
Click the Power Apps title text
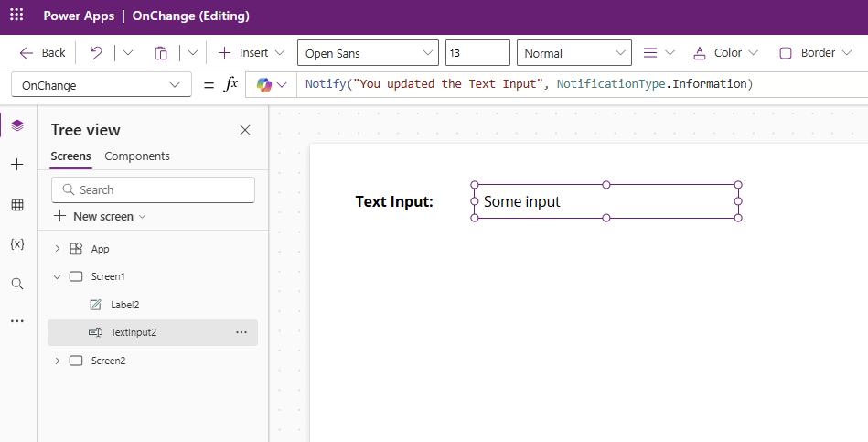(79, 16)
